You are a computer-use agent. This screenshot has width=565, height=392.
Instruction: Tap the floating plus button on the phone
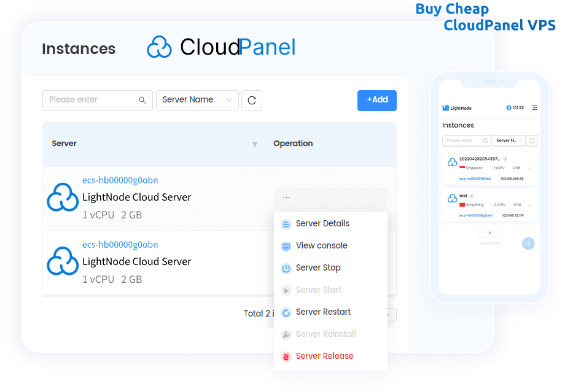click(x=528, y=244)
